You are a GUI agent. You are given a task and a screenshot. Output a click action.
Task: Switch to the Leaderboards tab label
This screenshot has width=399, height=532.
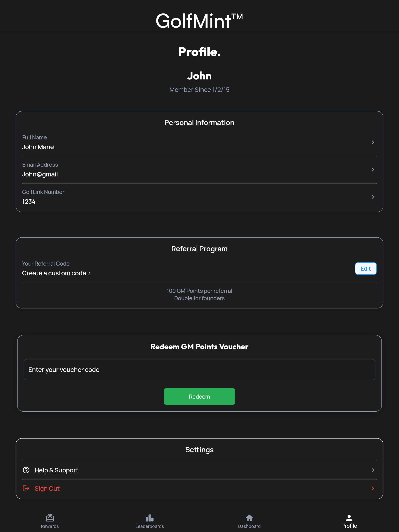coord(149,526)
